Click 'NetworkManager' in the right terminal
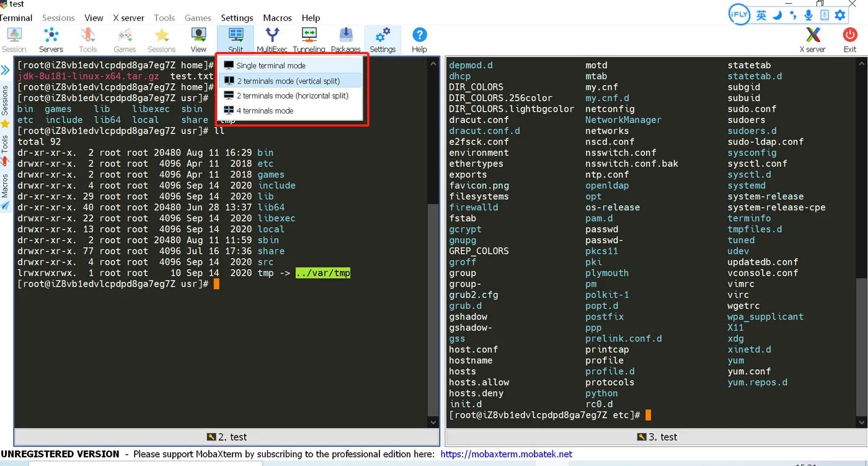This screenshot has height=466, width=868. [x=623, y=120]
